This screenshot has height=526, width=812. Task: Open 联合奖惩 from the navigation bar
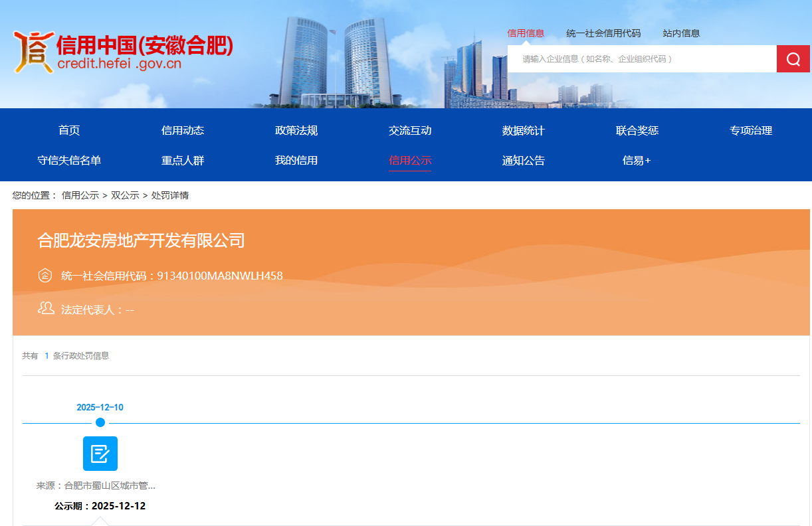[636, 130]
